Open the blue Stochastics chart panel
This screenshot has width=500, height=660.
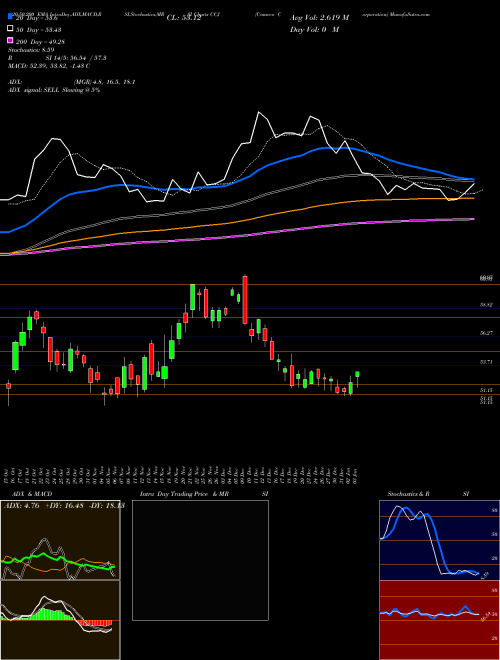[439, 540]
